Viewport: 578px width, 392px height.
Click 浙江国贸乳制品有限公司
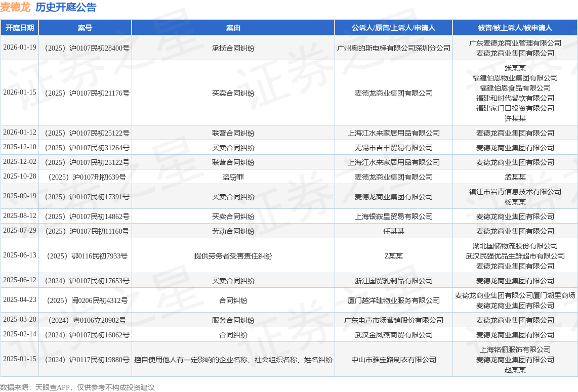[x=393, y=280]
